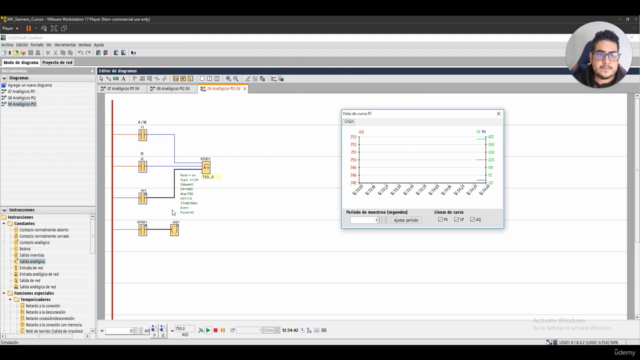Open the 07 Analógicos P1 diagram tab
The width and height of the screenshot is (640, 360).
(x=122, y=89)
